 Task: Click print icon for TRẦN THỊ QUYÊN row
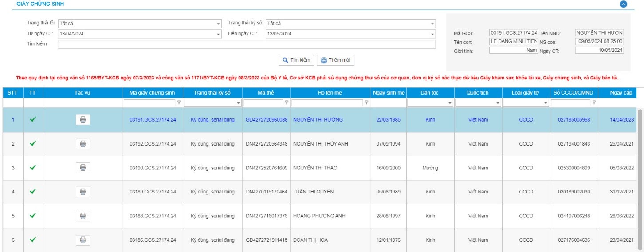82,192
